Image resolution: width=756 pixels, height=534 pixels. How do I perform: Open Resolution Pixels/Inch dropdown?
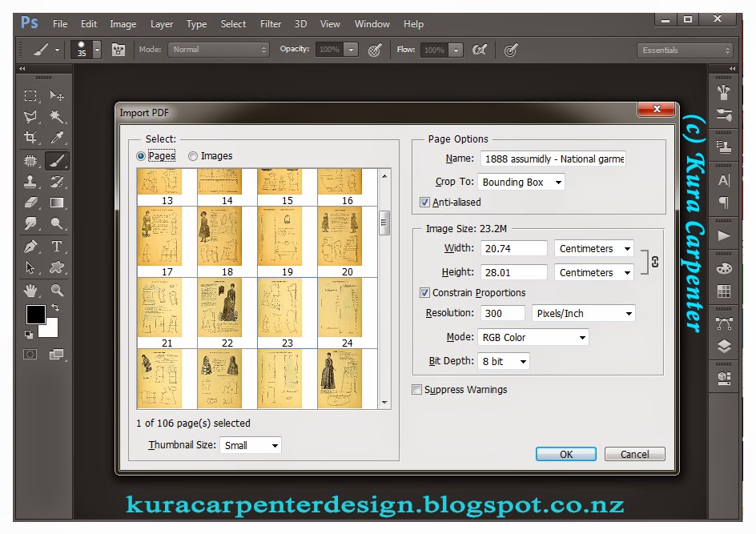pyautogui.click(x=583, y=313)
